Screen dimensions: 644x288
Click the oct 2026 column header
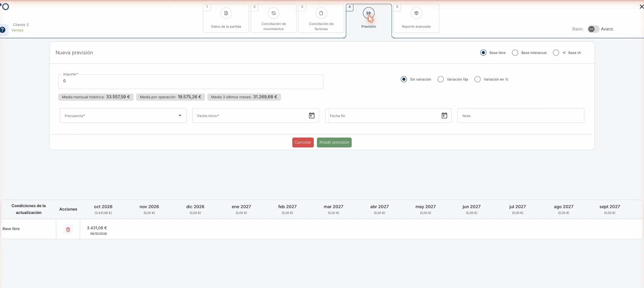(103, 209)
